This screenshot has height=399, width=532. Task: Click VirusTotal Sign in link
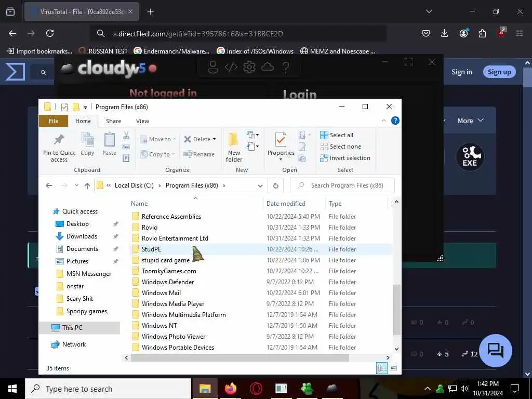[461, 72]
